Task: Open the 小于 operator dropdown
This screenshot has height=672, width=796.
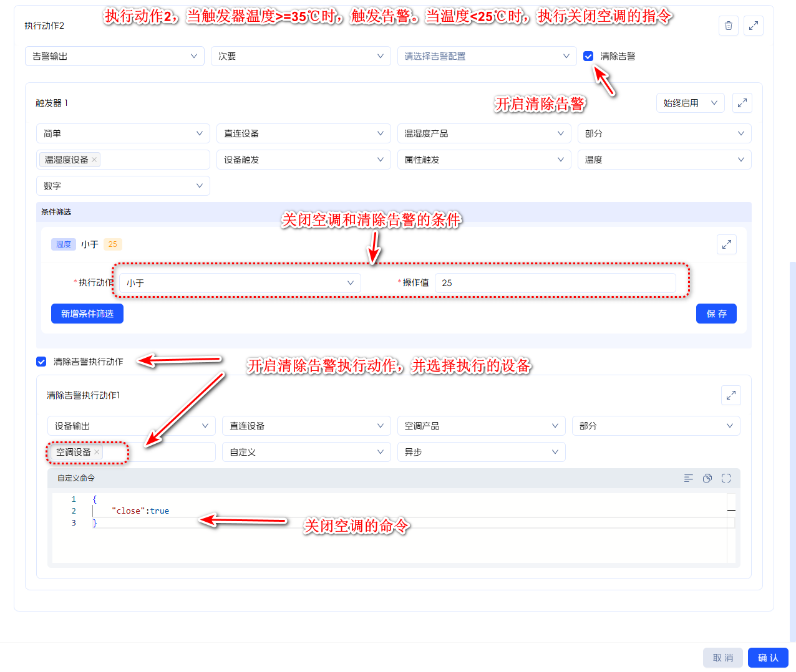Action: [240, 283]
